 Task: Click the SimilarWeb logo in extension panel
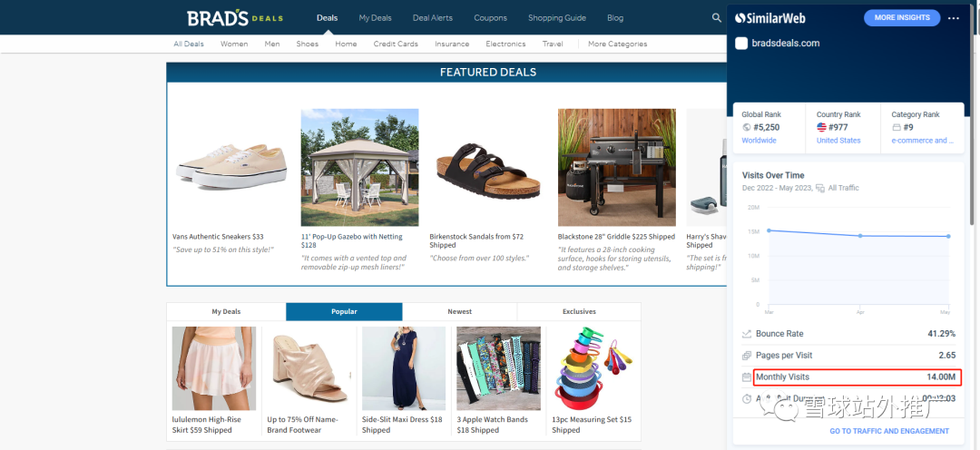pos(770,18)
